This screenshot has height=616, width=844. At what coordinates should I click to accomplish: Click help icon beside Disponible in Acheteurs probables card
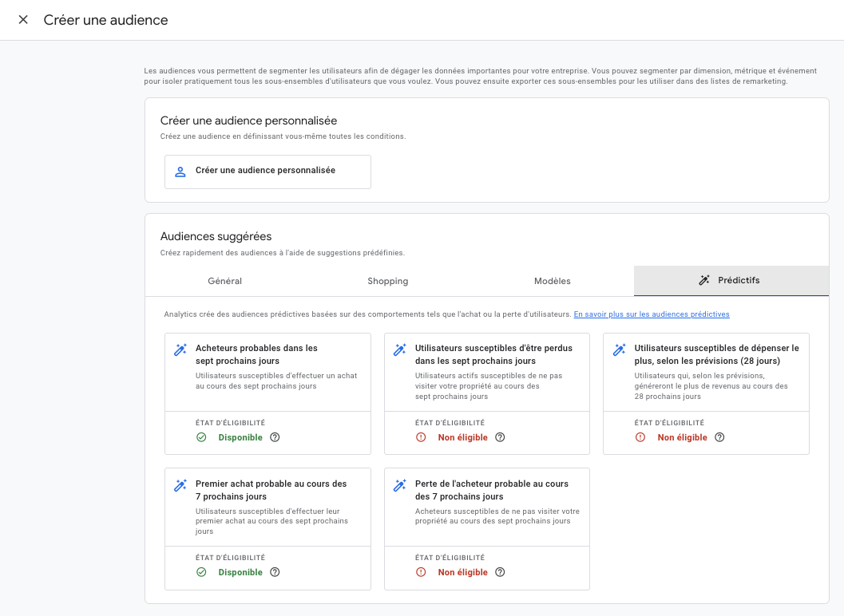[275, 437]
